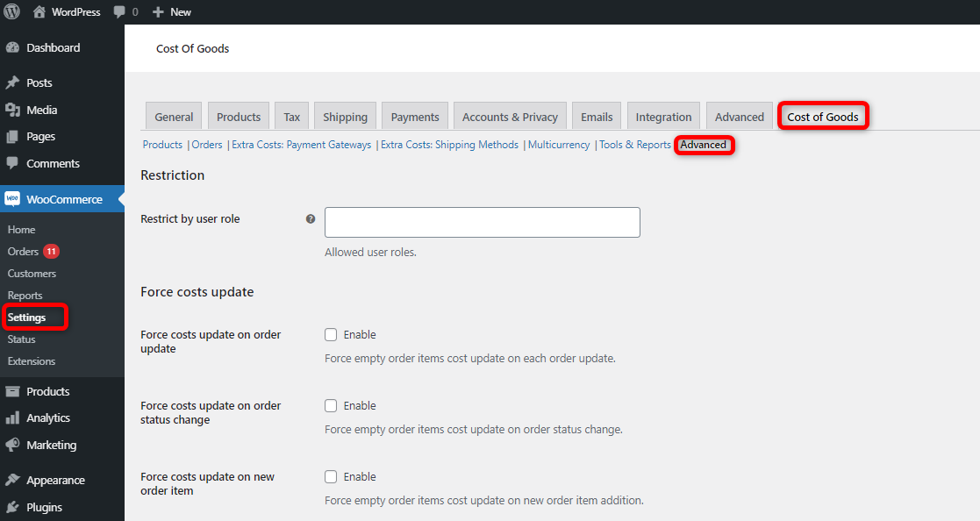Click the Pages icon in sidebar

[x=12, y=137]
